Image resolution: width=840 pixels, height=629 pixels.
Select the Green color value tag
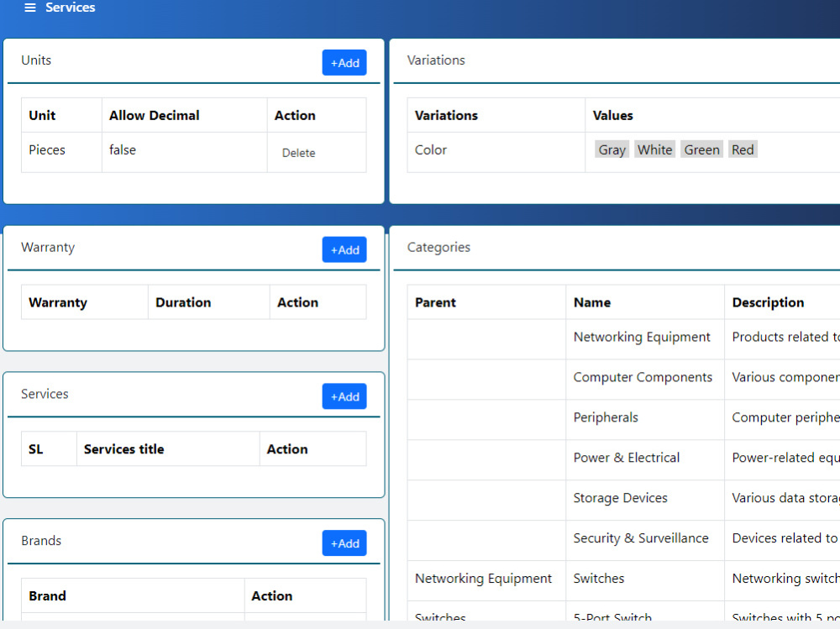click(701, 149)
